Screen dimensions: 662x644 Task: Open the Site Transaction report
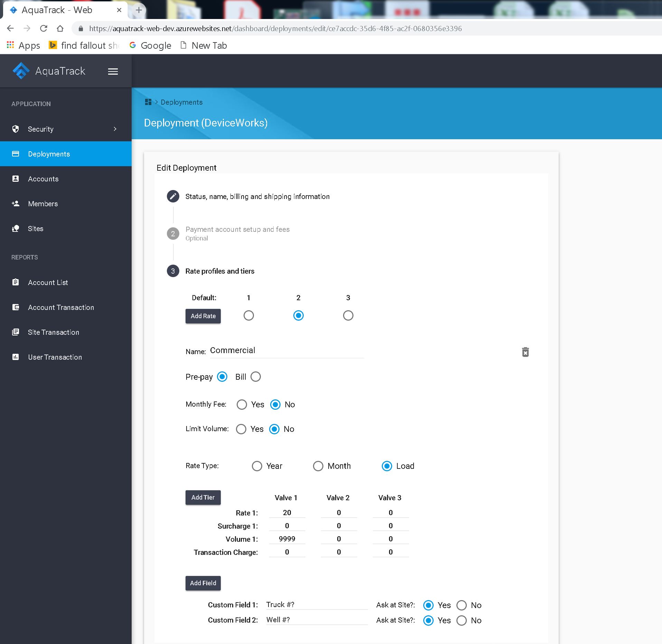[54, 332]
